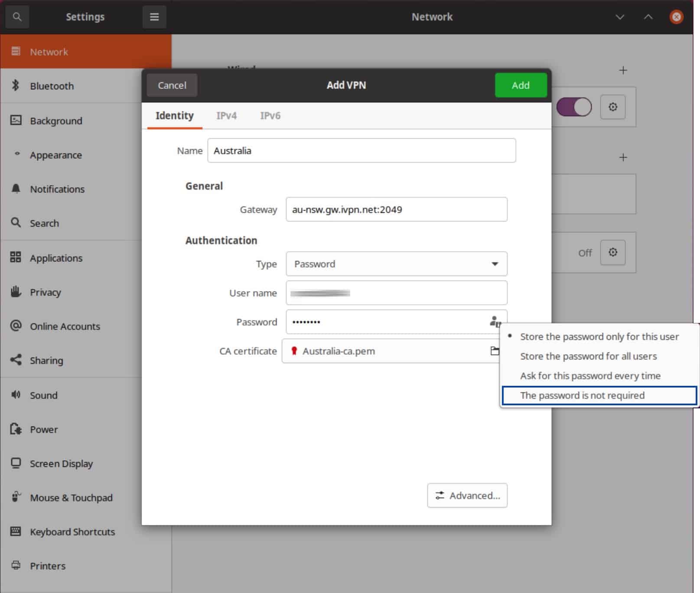
Task: Click the password storage options icon
Action: coord(495,322)
